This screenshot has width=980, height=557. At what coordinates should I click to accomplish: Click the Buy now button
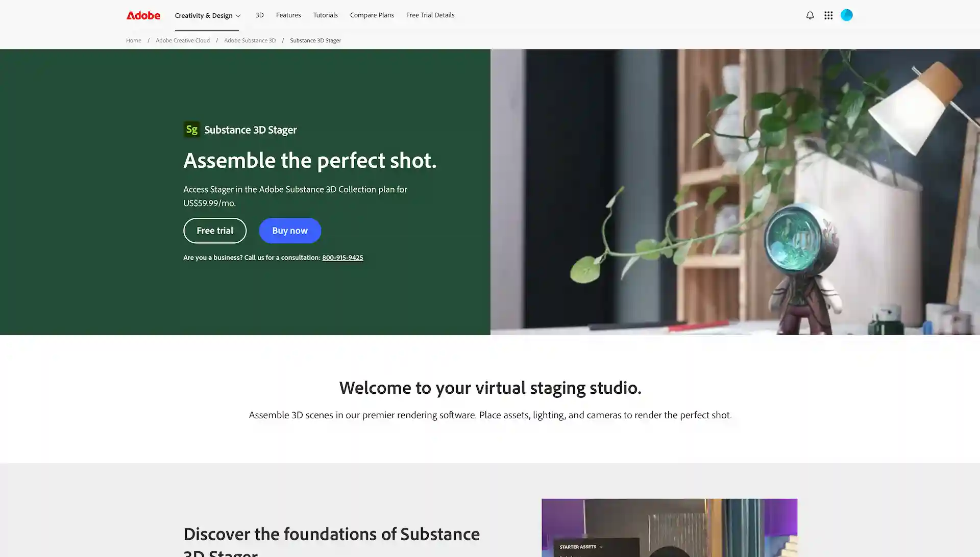pos(289,231)
